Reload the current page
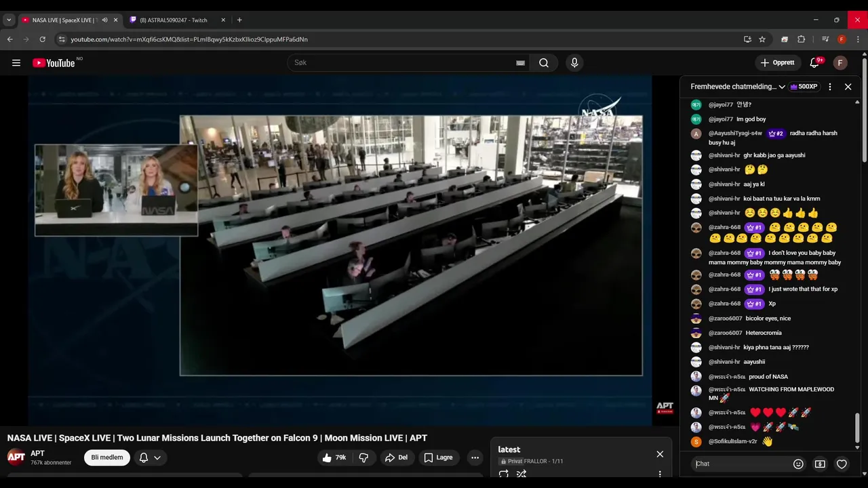Screen dimensions: 868x488 pyautogui.click(x=42, y=39)
